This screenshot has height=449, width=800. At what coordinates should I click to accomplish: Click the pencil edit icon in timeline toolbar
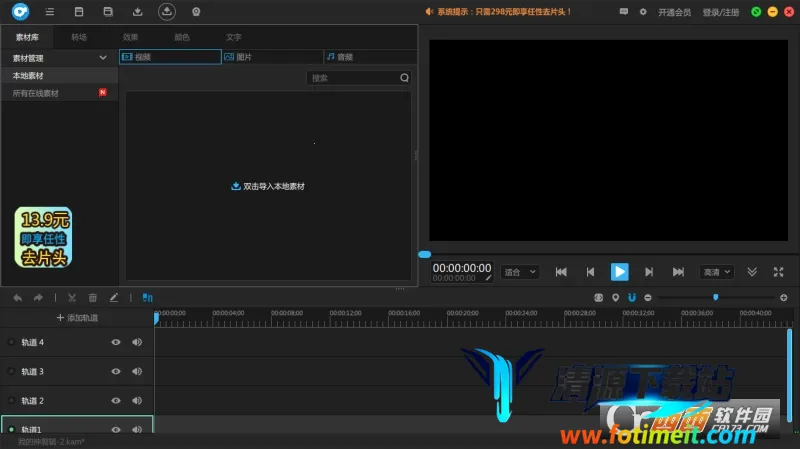[x=114, y=297]
